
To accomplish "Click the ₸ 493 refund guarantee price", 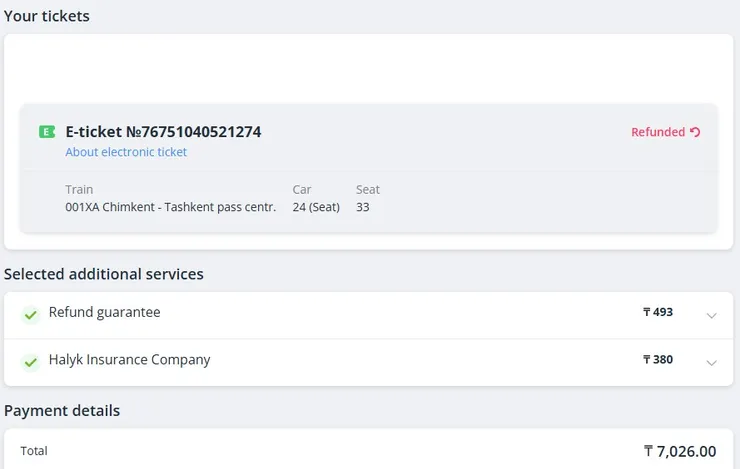I will 658,312.
